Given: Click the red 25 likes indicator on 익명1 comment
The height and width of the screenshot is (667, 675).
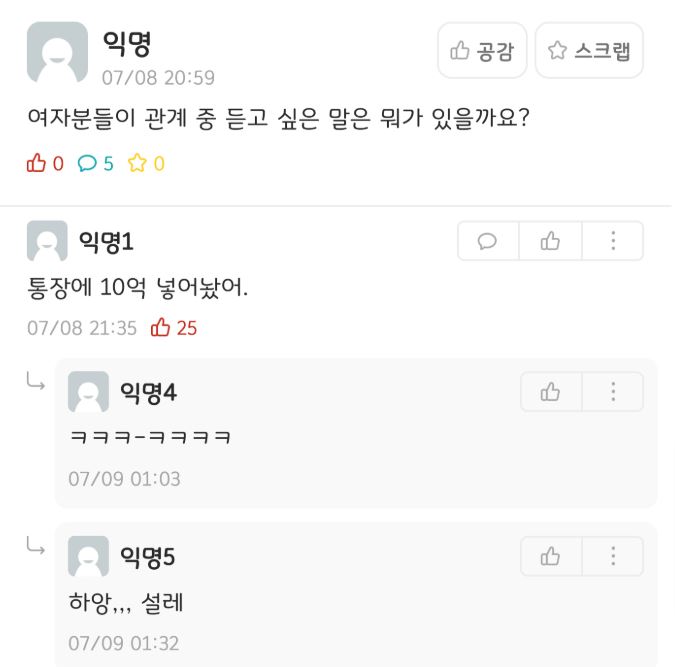Looking at the screenshot, I should click(173, 328).
